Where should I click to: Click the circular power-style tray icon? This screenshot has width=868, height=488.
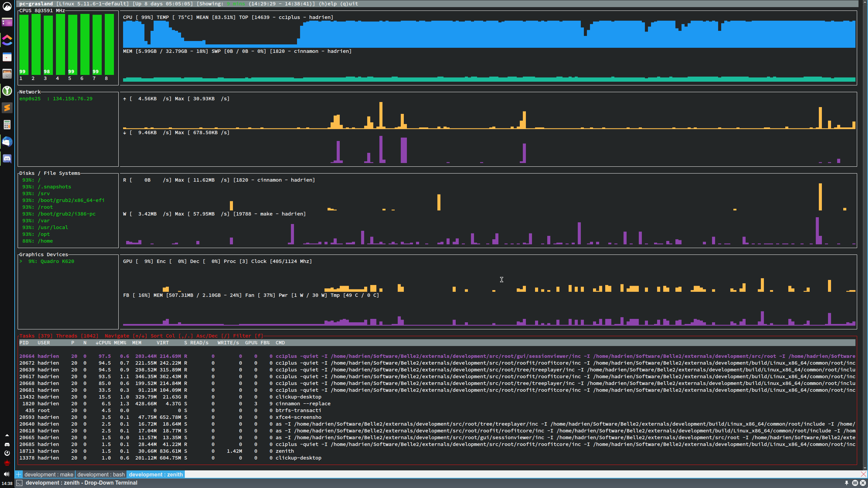click(x=7, y=453)
